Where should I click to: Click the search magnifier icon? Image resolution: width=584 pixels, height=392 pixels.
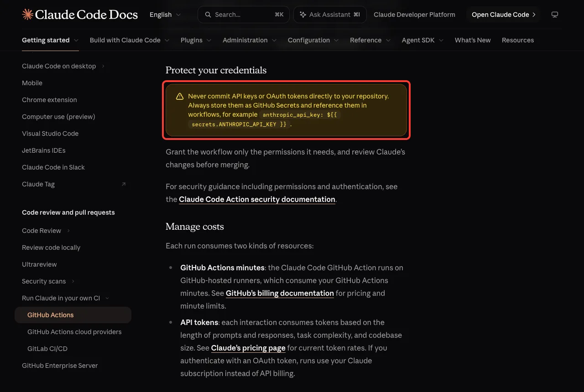(x=208, y=15)
